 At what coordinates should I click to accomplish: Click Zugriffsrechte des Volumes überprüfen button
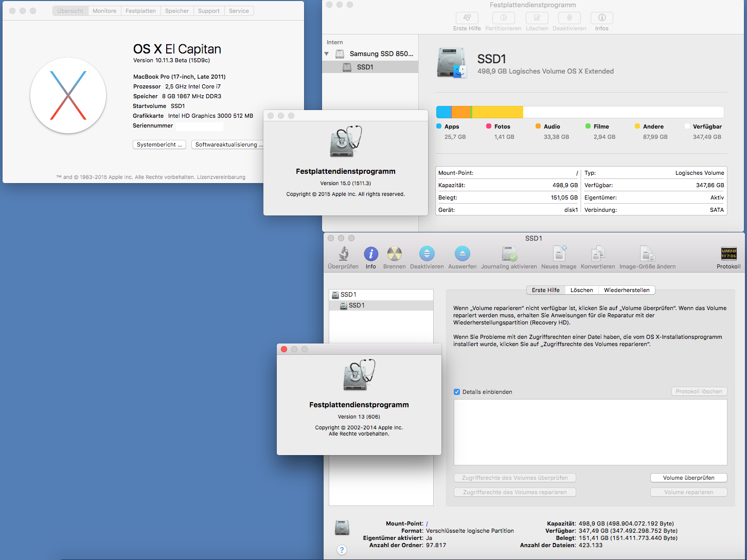coord(515,478)
